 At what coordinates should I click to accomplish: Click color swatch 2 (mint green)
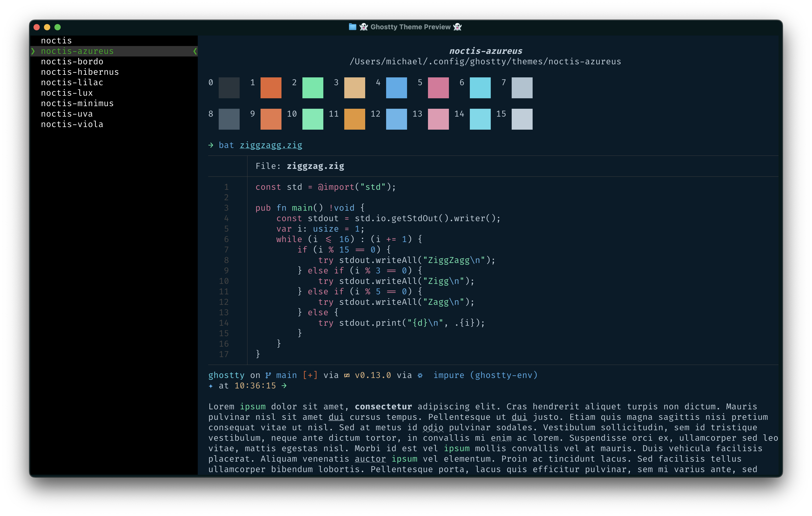pos(313,88)
